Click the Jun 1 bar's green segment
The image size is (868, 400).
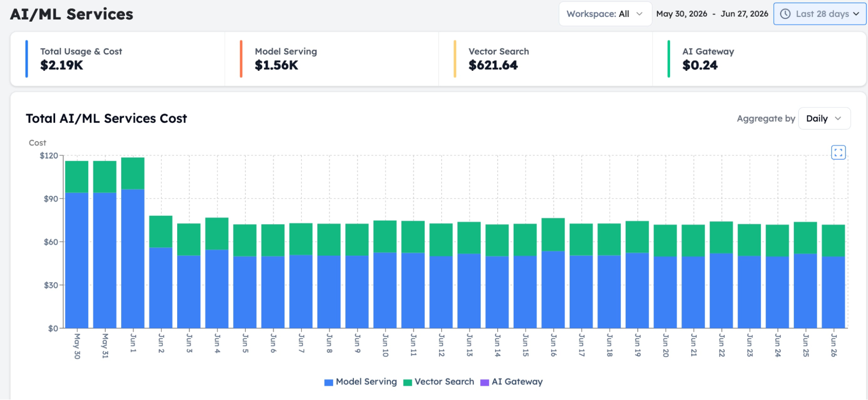tap(133, 173)
